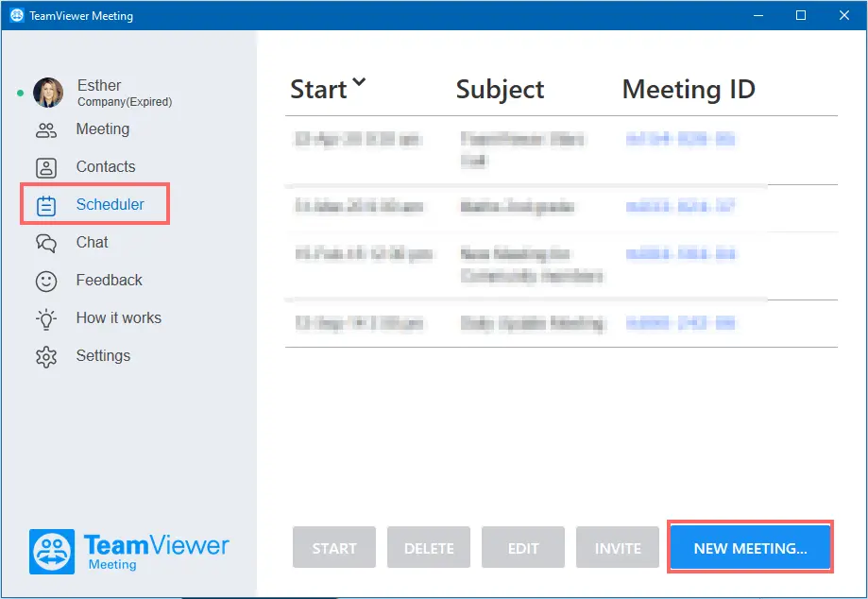Select the second meeting row's start date

point(359,207)
